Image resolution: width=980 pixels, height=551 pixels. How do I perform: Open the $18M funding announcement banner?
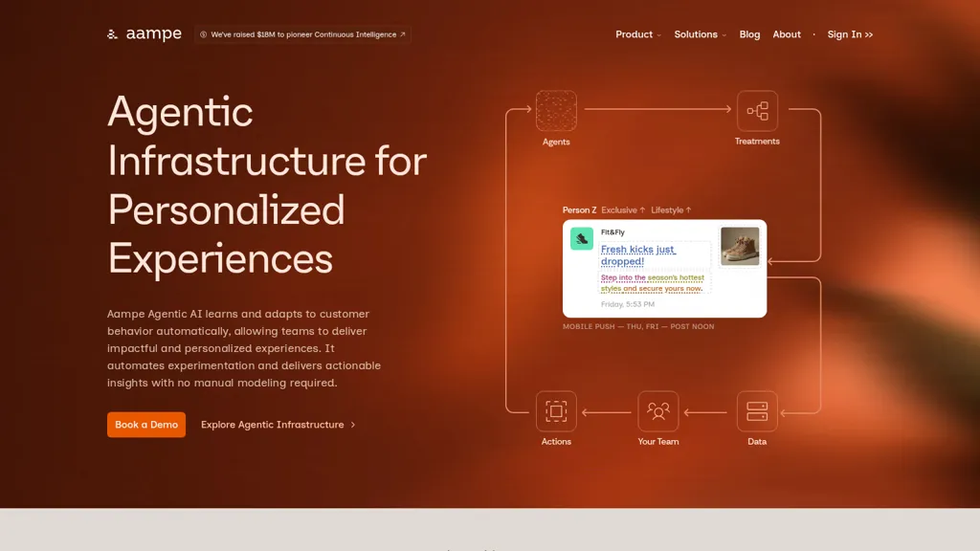click(302, 34)
